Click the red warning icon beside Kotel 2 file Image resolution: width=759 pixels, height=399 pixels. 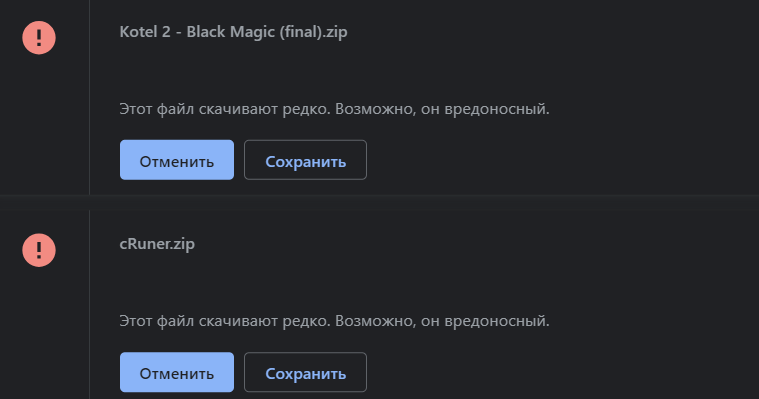(39, 38)
